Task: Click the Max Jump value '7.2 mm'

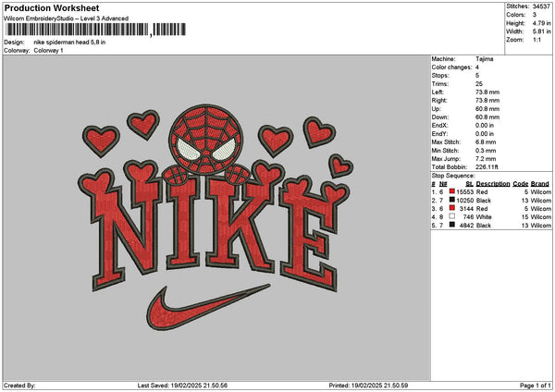Action: 486,159
